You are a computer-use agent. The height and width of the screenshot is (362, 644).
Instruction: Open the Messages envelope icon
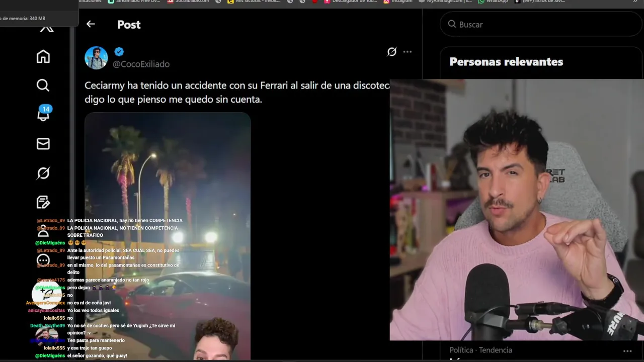[43, 144]
